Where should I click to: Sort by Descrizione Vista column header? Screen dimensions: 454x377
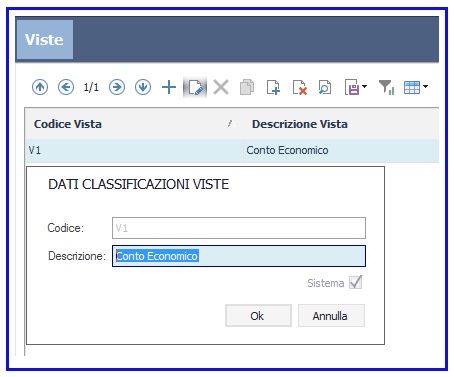[x=341, y=124]
